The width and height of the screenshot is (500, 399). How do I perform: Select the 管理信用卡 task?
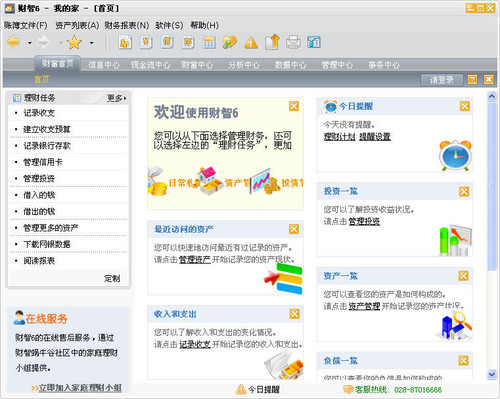click(x=43, y=162)
